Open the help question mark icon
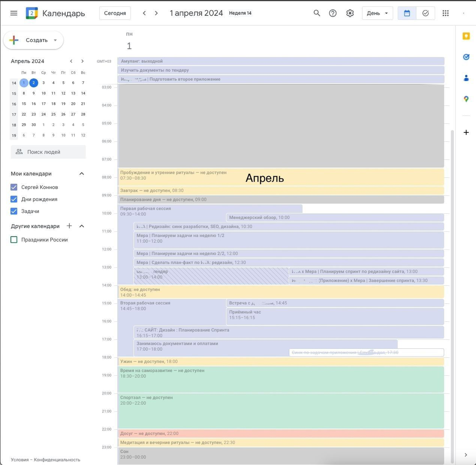The width and height of the screenshot is (476, 465). click(333, 13)
